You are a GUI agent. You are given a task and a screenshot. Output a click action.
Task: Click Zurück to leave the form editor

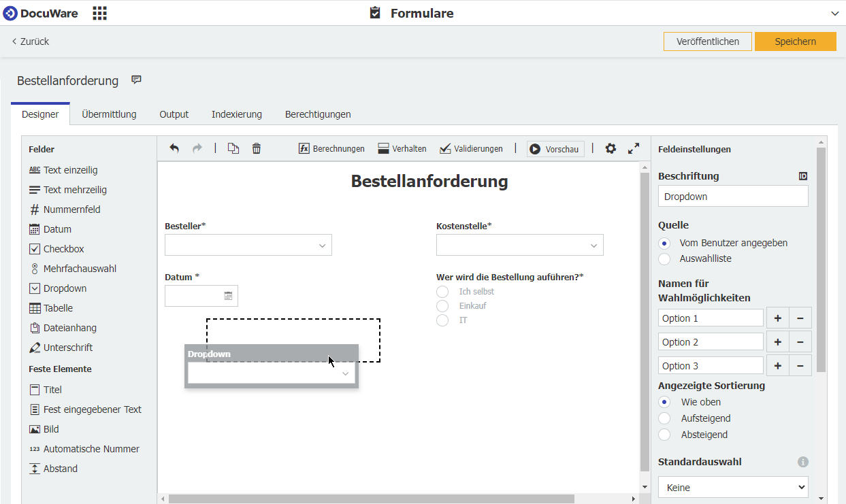pyautogui.click(x=30, y=41)
